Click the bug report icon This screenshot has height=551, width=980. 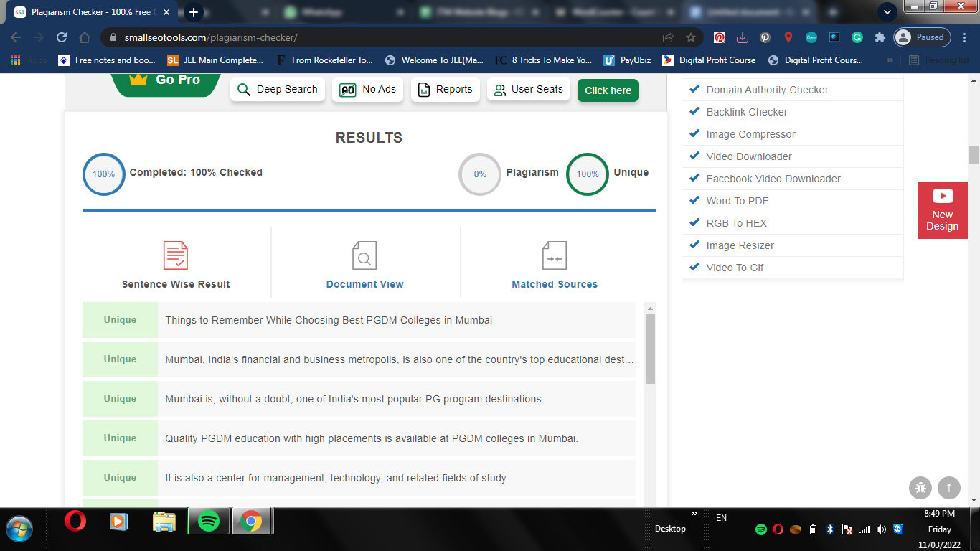[x=920, y=488]
